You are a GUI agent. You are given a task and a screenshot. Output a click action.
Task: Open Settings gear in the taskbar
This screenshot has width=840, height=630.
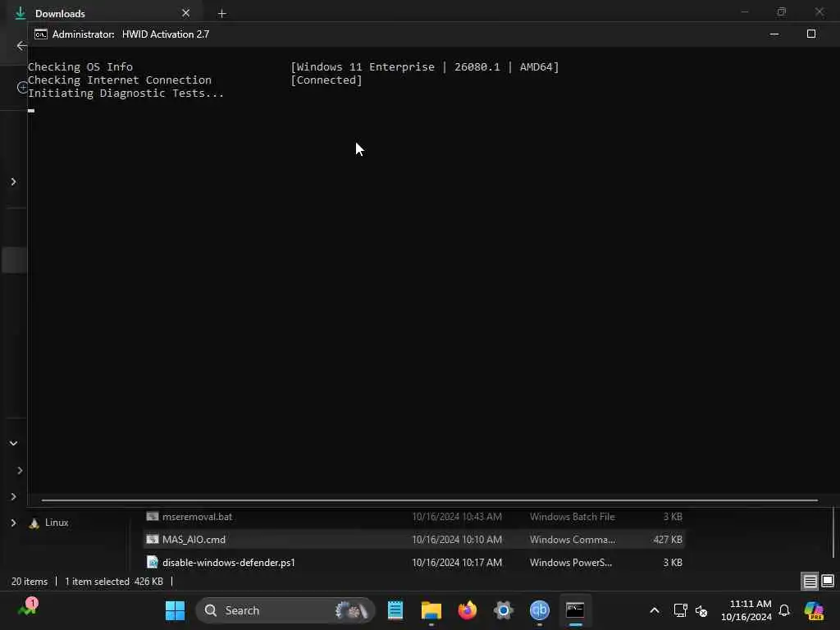point(504,610)
